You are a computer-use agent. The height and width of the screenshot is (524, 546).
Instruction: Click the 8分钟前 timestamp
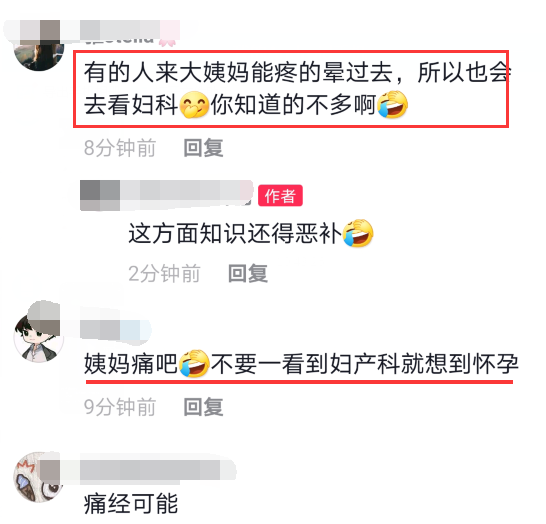click(120, 148)
